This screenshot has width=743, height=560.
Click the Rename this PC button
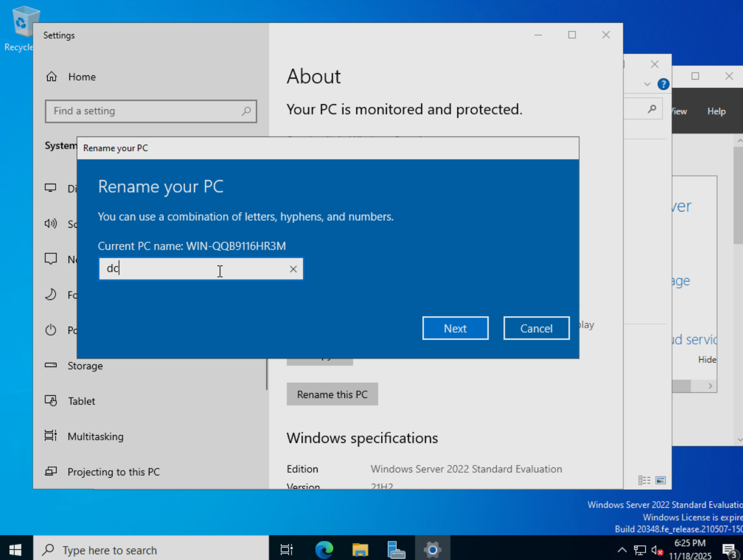pos(332,394)
